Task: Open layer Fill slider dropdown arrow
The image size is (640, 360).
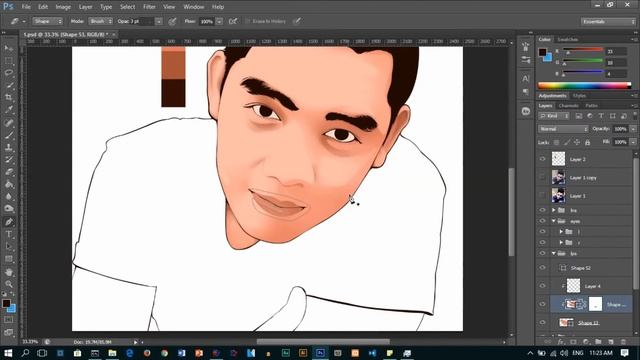Action: (633, 142)
